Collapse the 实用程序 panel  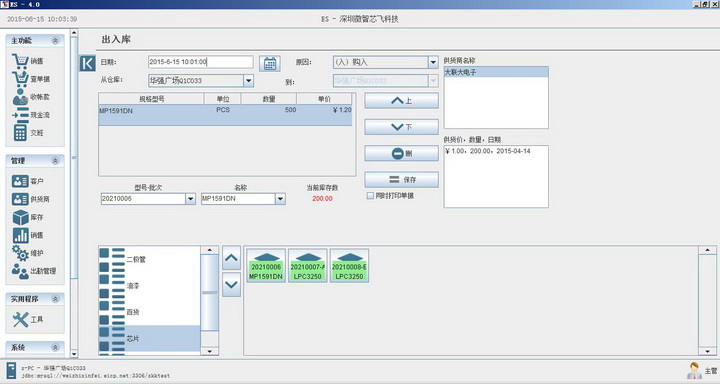point(56,299)
